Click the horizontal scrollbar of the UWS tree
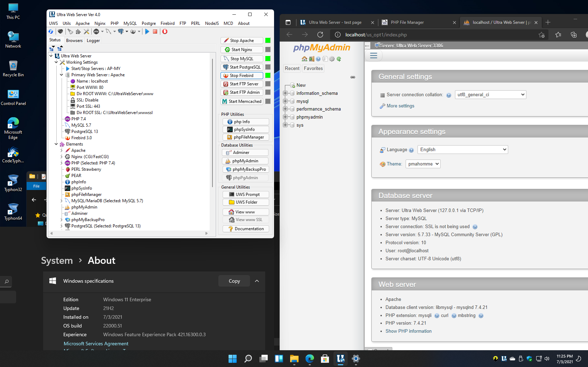The image size is (588, 367). (x=129, y=233)
